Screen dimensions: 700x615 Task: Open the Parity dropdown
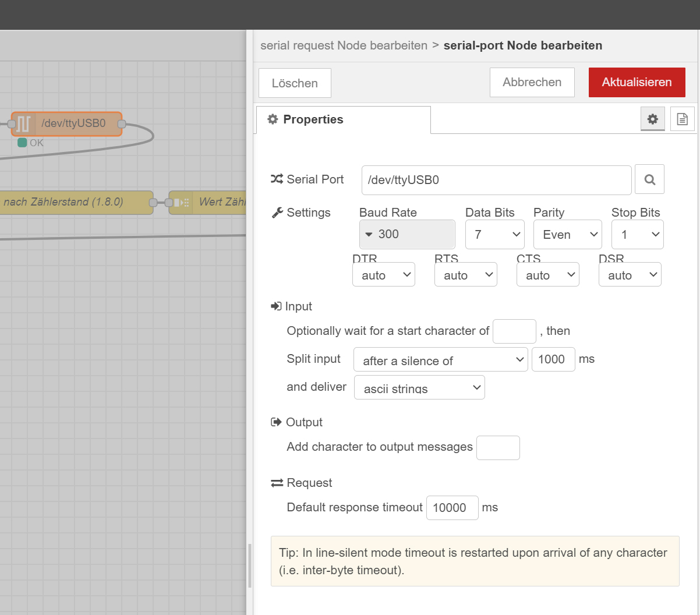coord(567,234)
